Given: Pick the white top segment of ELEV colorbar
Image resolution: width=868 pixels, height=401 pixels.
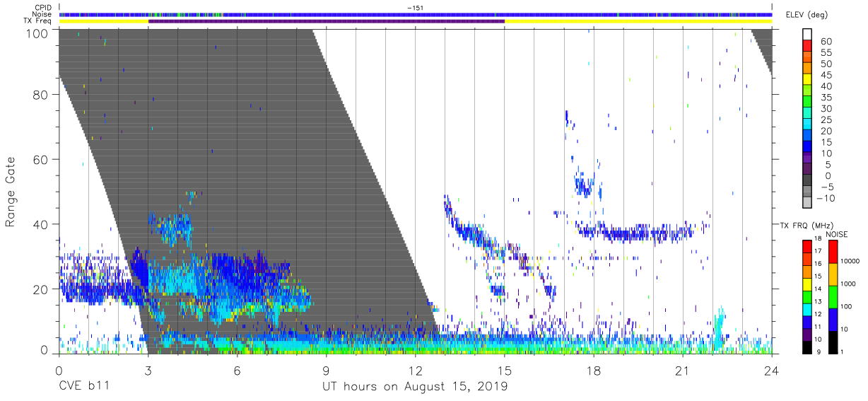Looking at the screenshot, I should [808, 35].
